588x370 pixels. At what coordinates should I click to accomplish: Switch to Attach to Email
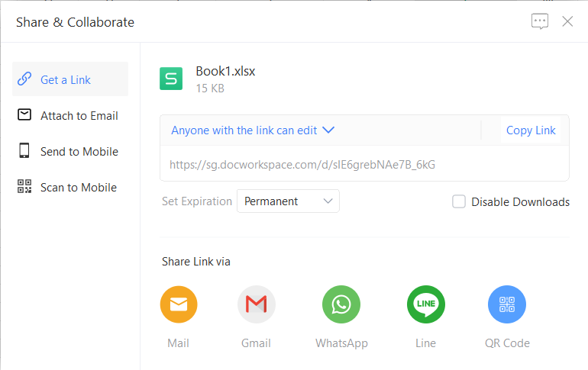pos(79,115)
